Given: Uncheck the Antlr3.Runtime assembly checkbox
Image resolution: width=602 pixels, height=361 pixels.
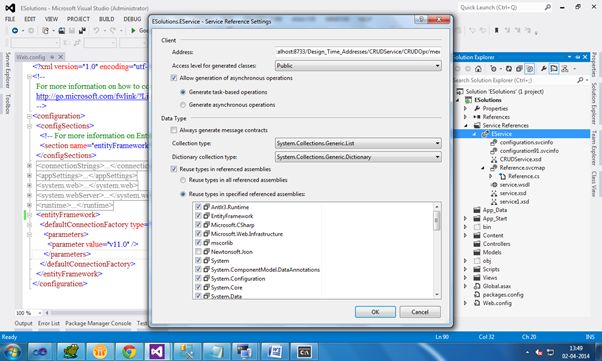Looking at the screenshot, I should tap(198, 207).
